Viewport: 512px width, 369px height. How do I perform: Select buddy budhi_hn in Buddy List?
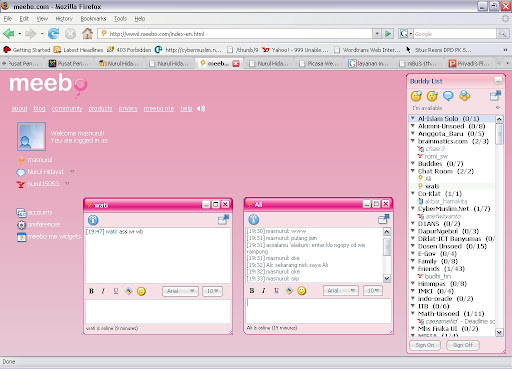438,276
